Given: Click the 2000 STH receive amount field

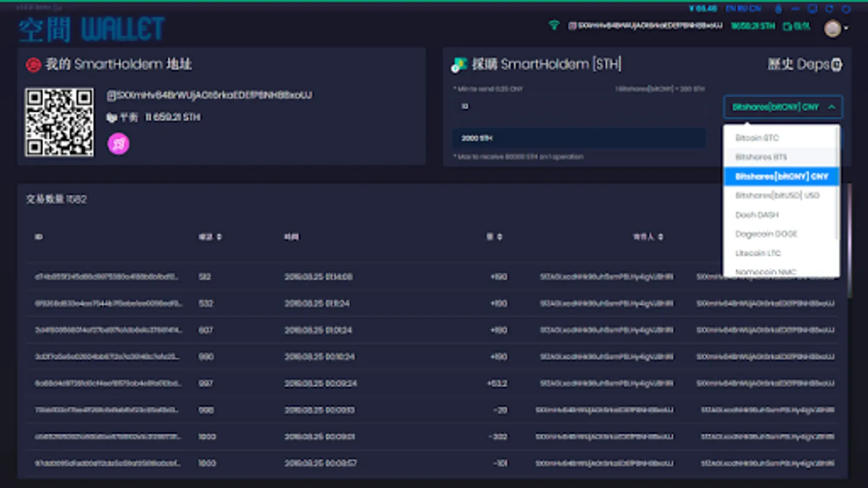Looking at the screenshot, I should click(x=579, y=138).
